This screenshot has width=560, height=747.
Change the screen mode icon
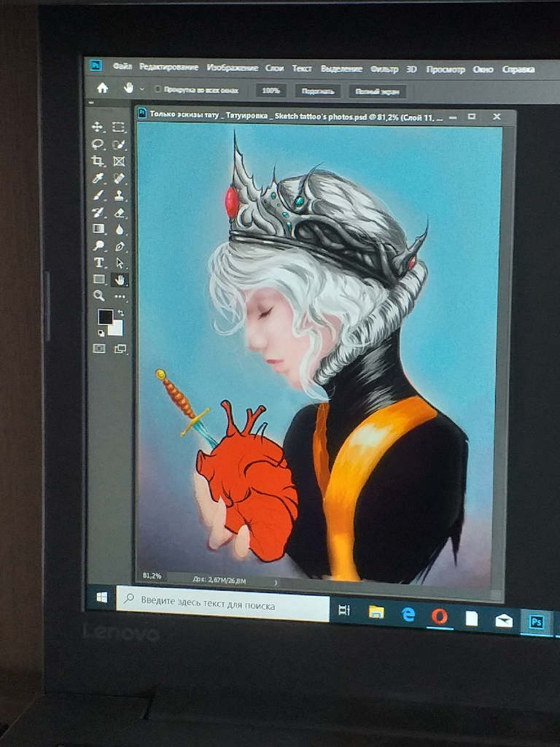(120, 349)
